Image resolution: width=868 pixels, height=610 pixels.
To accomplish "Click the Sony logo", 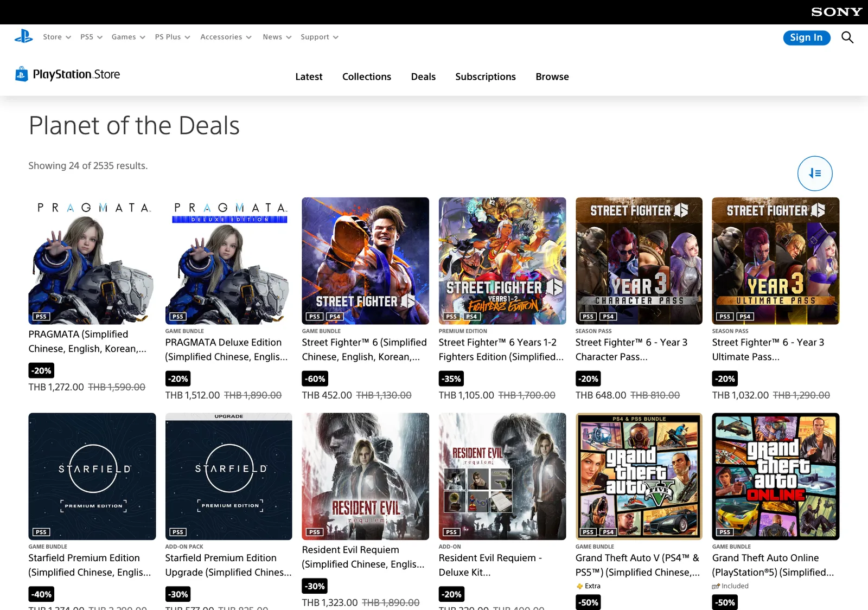I will [x=837, y=12].
